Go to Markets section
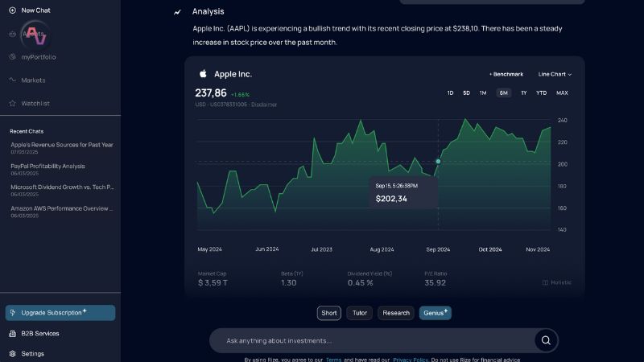644x362 pixels. (x=33, y=80)
